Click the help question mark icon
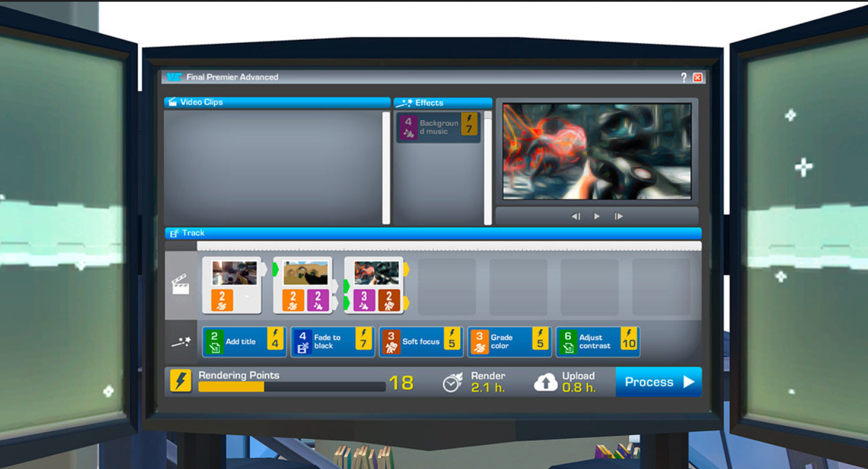This screenshot has height=469, width=868. (683, 77)
